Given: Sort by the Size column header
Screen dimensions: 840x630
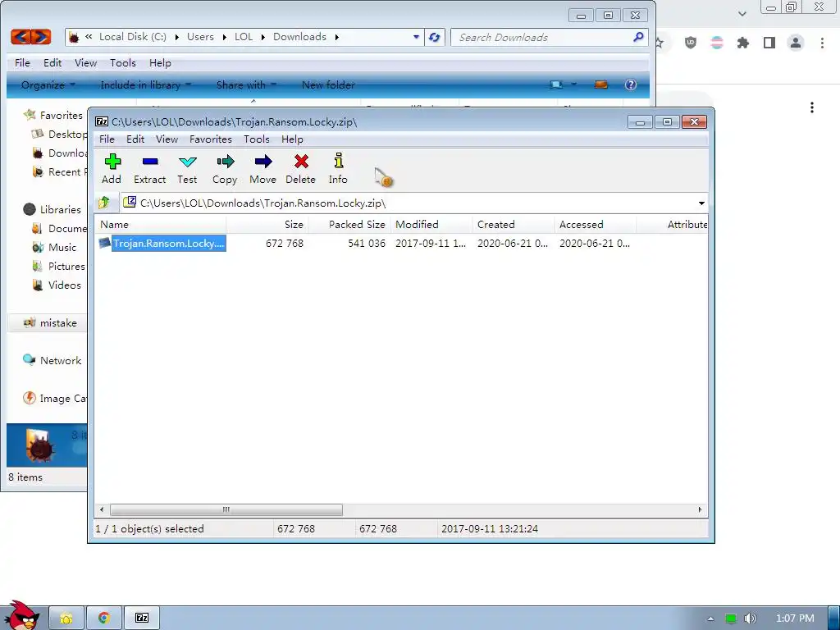Looking at the screenshot, I should click(267, 225).
